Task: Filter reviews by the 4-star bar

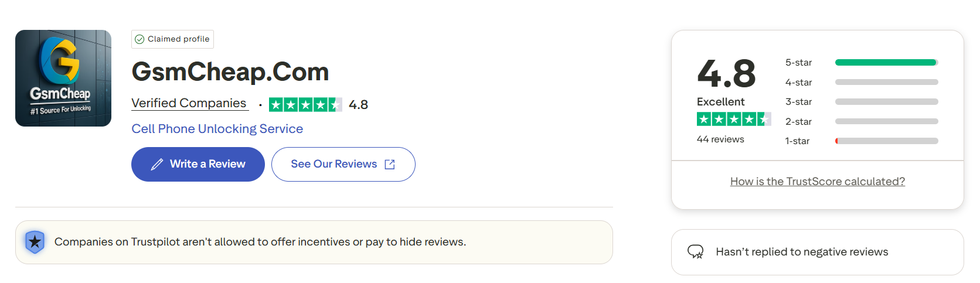Action: coord(886,83)
